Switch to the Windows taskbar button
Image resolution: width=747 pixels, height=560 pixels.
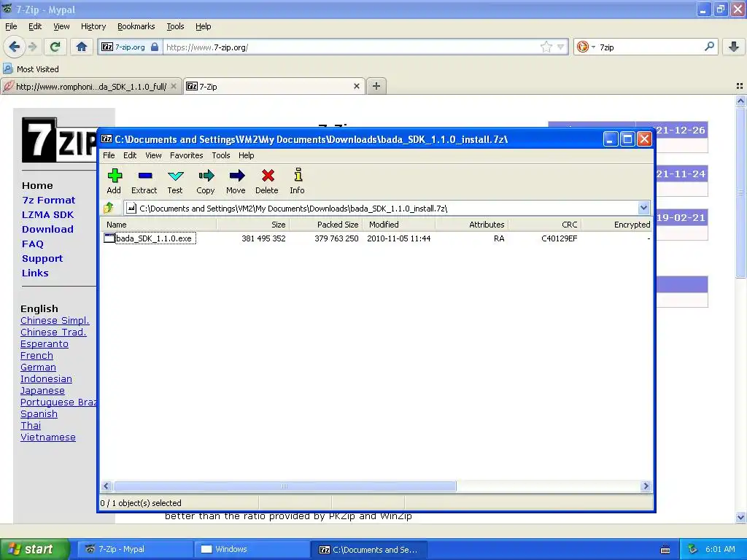pyautogui.click(x=252, y=549)
